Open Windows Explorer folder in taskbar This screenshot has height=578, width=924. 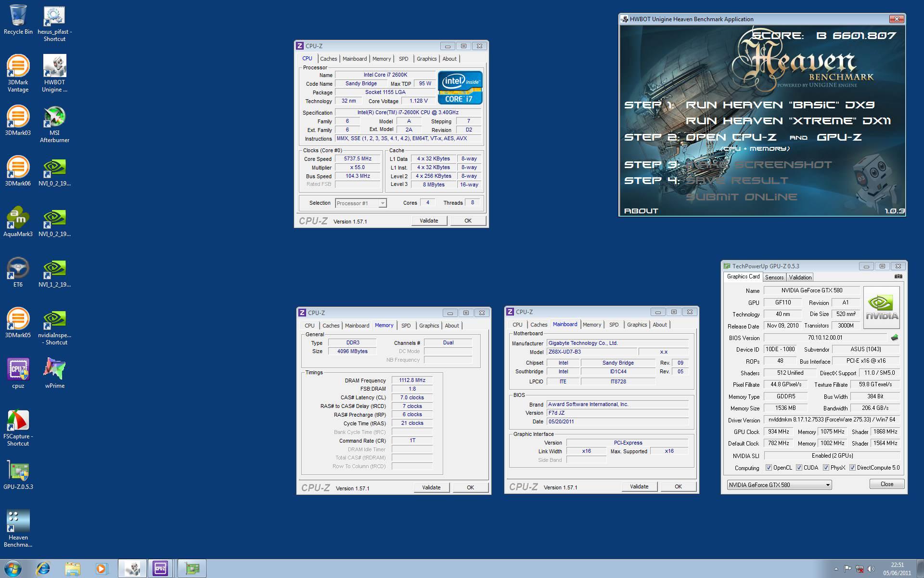click(72, 569)
